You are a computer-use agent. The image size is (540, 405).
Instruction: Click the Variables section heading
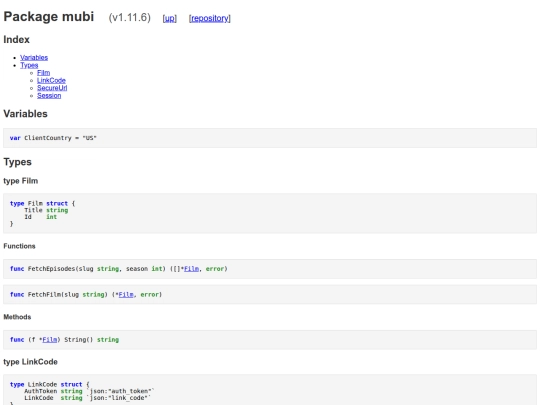25,114
